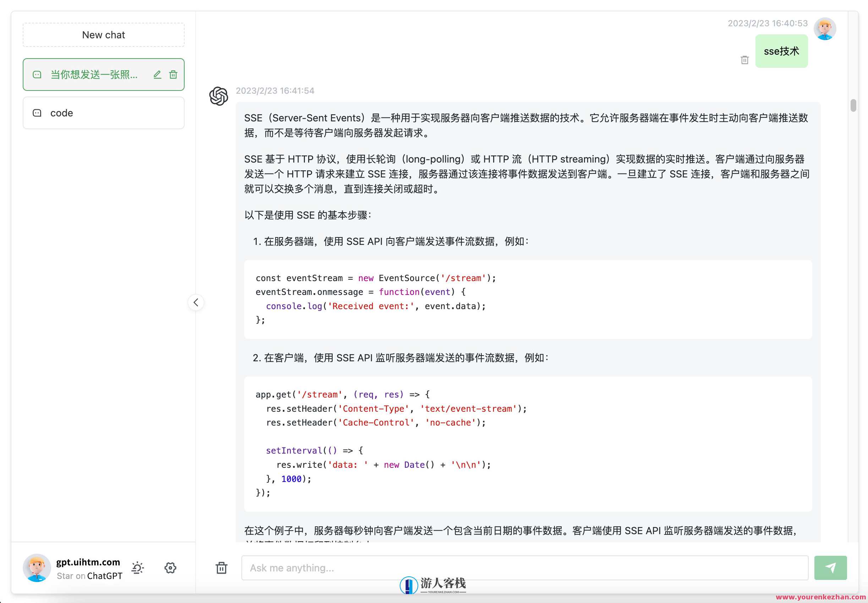
Task: Focus the Ask me anything input
Action: point(525,568)
